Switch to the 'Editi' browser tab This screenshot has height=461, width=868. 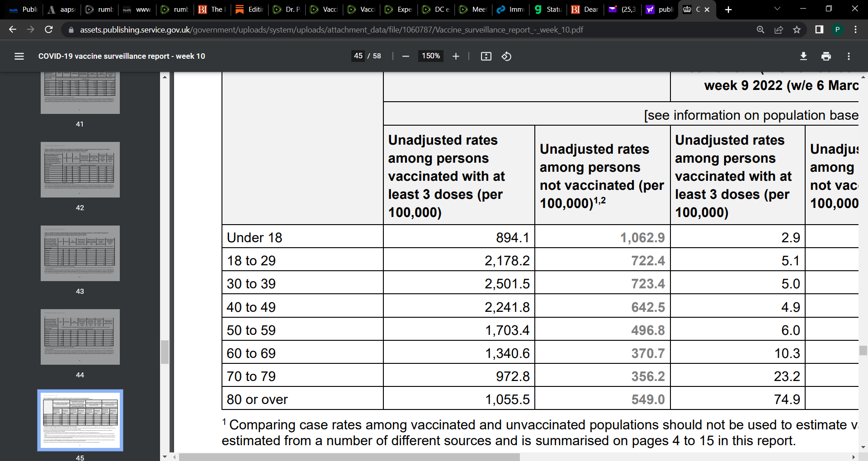point(249,9)
